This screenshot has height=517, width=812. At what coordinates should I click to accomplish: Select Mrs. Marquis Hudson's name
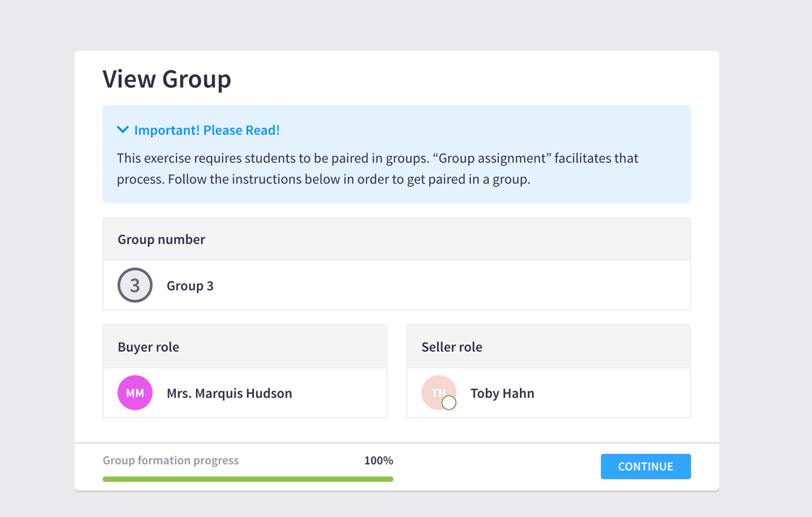pos(230,394)
